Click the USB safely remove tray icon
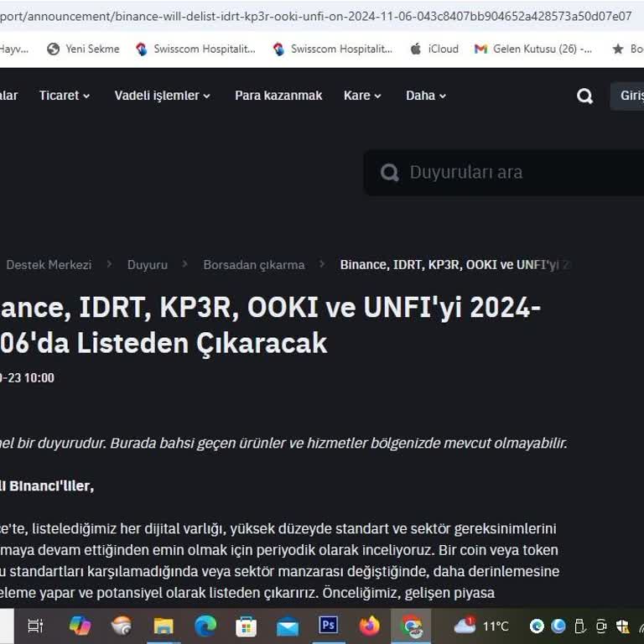The width and height of the screenshot is (644, 644). click(x=579, y=626)
